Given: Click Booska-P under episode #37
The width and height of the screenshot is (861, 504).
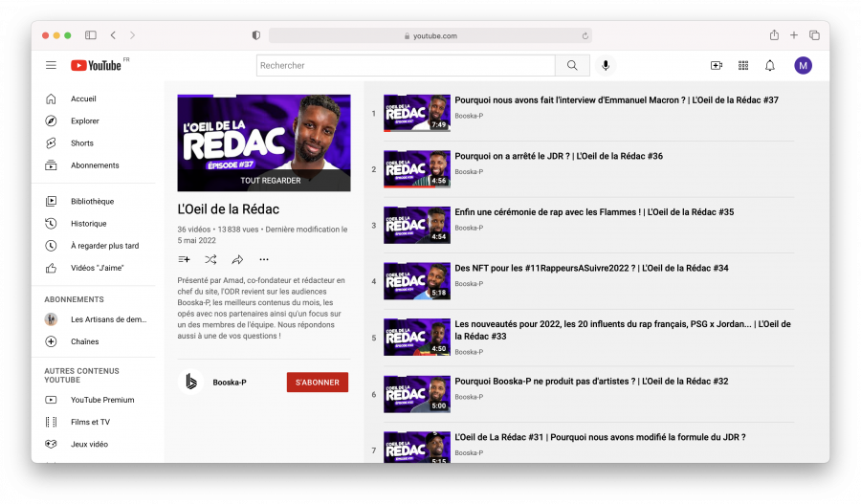Looking at the screenshot, I should [x=469, y=116].
